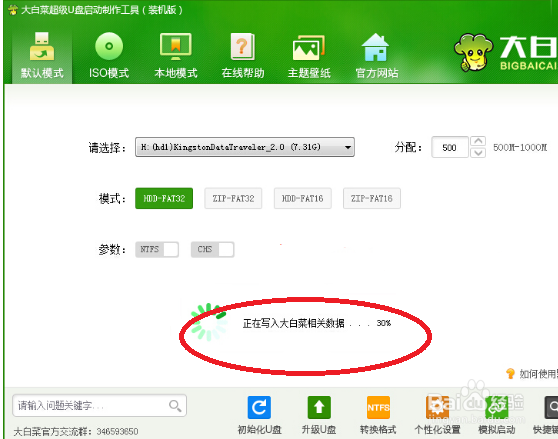Select ZIP-FAT32 mode
This screenshot has width=558, height=439.
point(233,198)
